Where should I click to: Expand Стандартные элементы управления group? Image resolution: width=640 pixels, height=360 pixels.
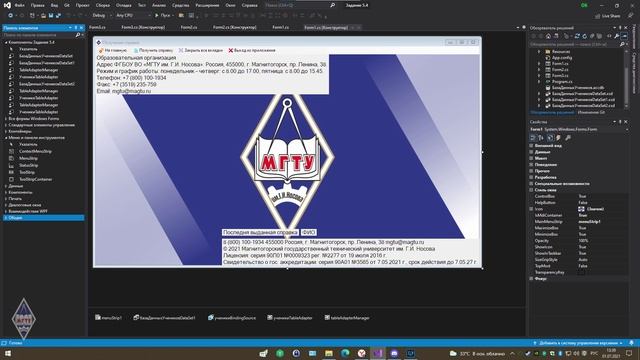click(6, 125)
